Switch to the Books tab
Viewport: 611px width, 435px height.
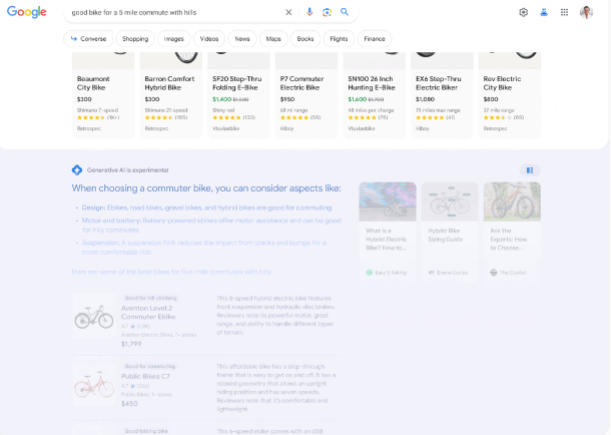coord(306,39)
